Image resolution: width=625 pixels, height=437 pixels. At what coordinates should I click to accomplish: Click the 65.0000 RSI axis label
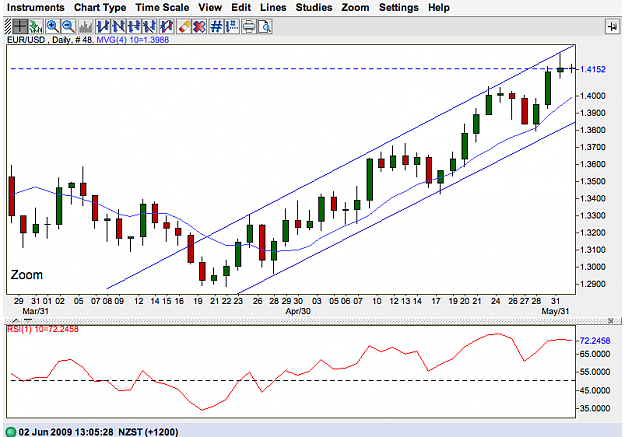coord(595,354)
